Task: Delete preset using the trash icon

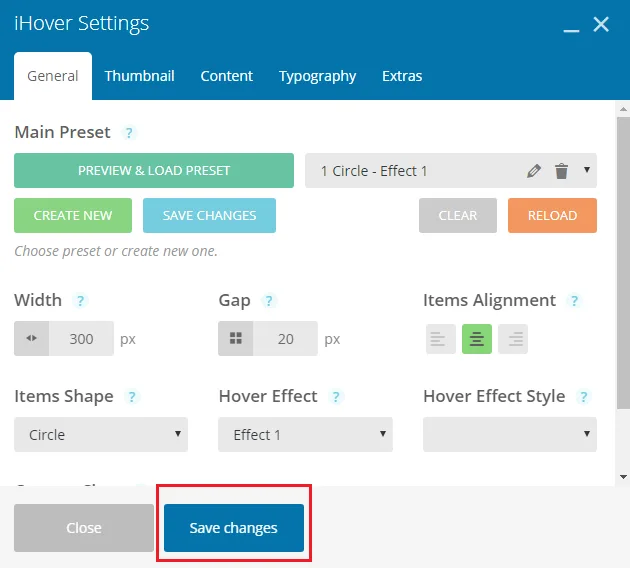Action: click(561, 171)
